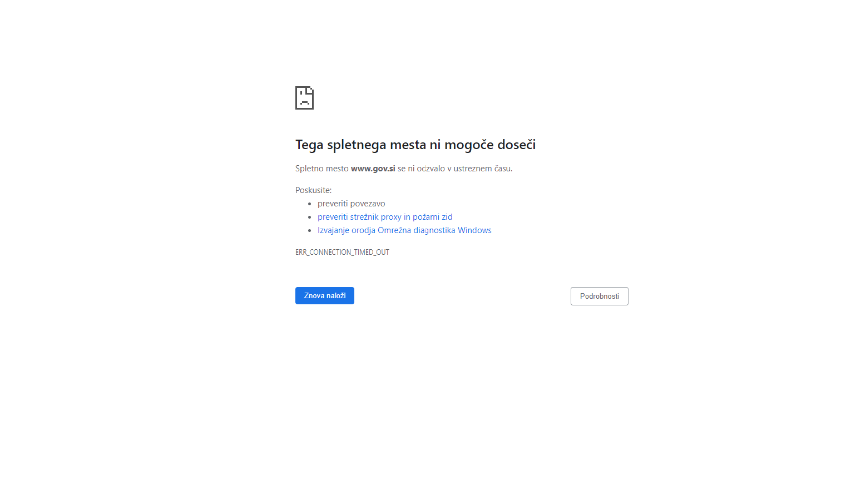This screenshot has width=851, height=504.
Task: Click the sad page error icon
Action: point(304,98)
